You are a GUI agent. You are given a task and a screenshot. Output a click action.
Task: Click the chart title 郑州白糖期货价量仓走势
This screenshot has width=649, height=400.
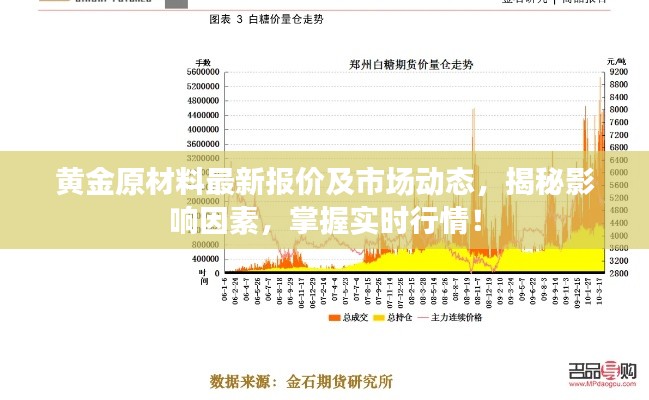[411, 65]
